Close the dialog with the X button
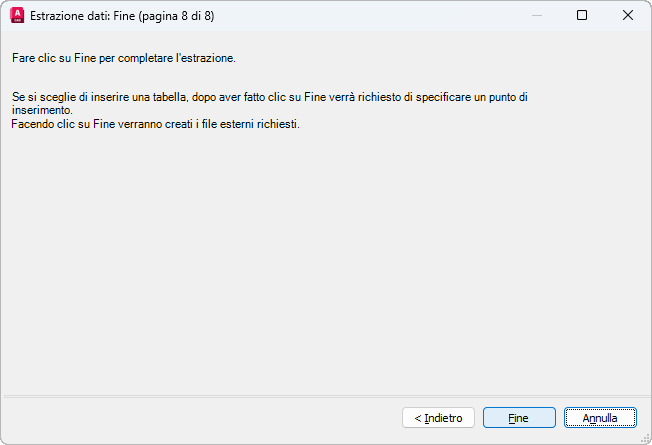Screen dimensions: 652x445 pyautogui.click(x=627, y=15)
